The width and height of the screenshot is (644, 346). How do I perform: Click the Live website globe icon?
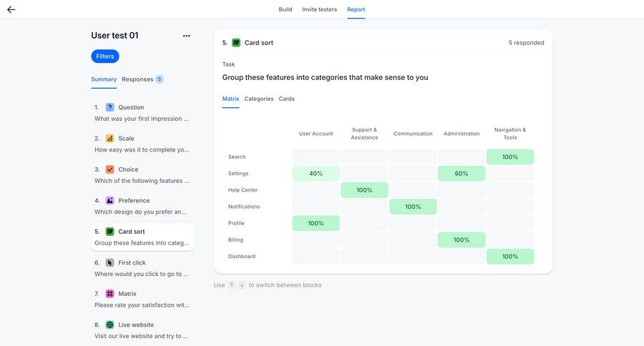(x=109, y=325)
